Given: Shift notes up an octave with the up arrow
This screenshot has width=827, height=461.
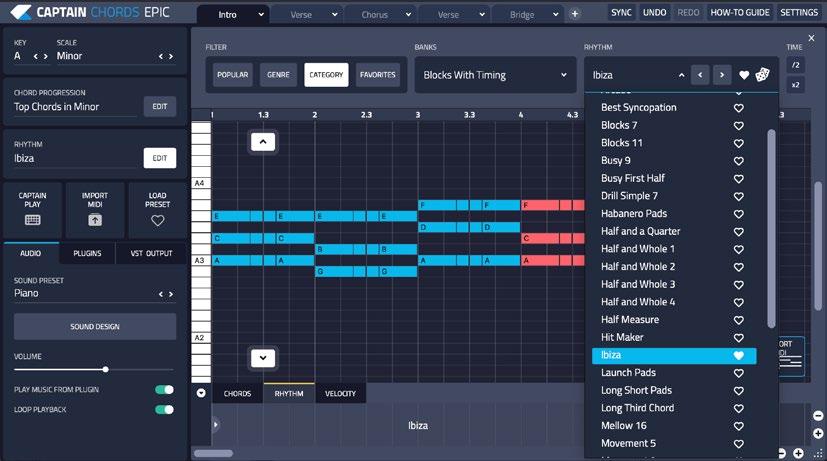Looking at the screenshot, I should pos(263,141).
